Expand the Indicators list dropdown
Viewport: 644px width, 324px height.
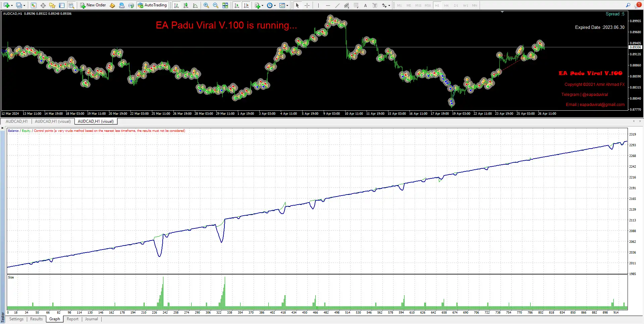262,5
